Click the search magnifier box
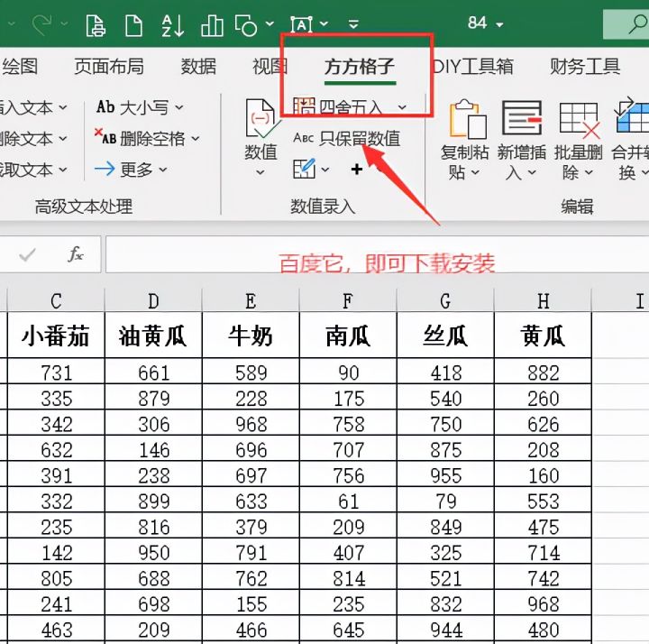The height and width of the screenshot is (644, 649). [626, 24]
